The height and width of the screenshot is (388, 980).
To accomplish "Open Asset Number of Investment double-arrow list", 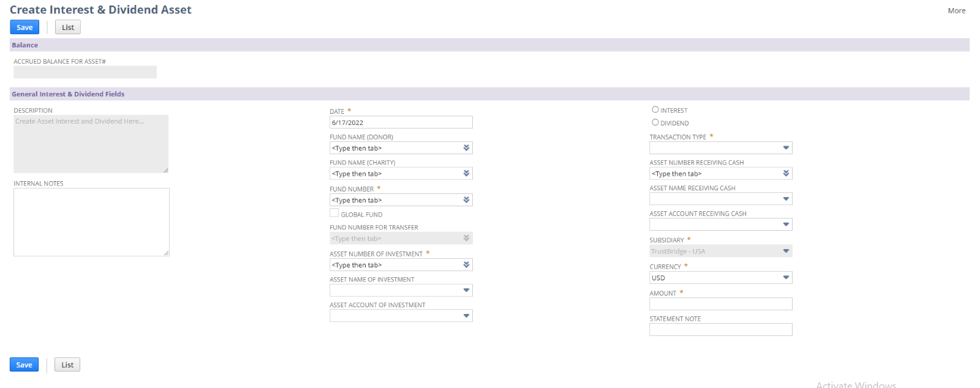I will pyautogui.click(x=466, y=265).
